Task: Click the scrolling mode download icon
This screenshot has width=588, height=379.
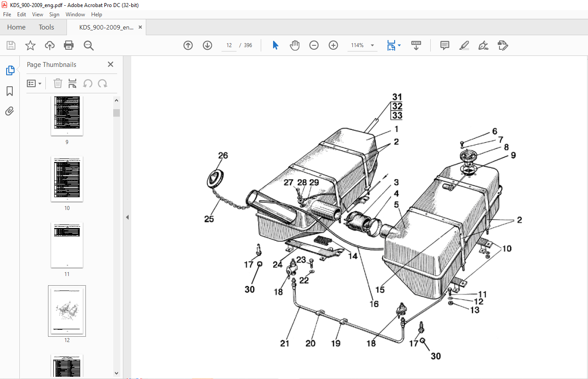Action: click(416, 45)
